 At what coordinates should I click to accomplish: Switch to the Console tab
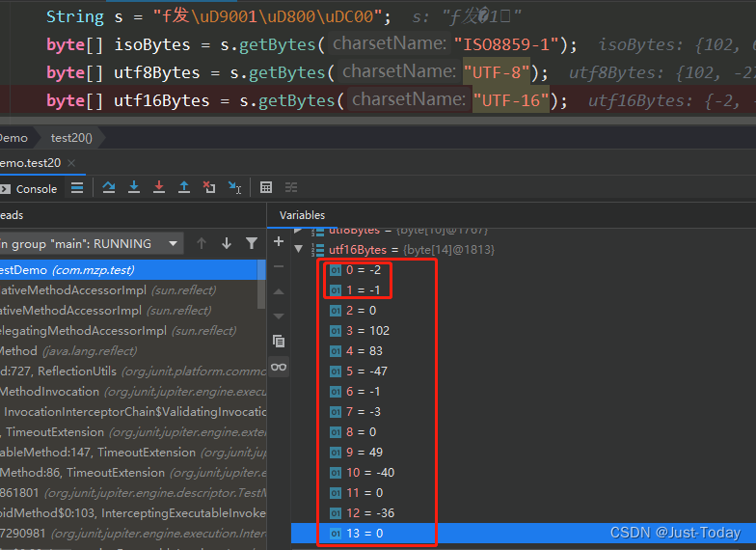pyautogui.click(x=36, y=189)
